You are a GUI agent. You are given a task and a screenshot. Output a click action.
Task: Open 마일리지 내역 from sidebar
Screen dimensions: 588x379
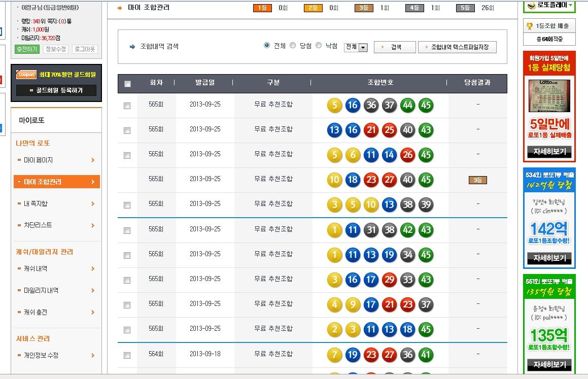(x=41, y=291)
